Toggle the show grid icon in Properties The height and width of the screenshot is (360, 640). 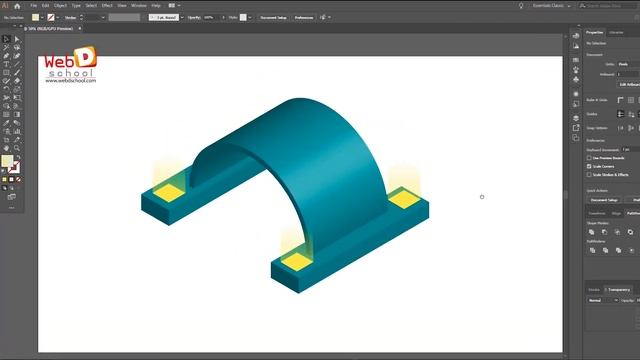(x=631, y=100)
